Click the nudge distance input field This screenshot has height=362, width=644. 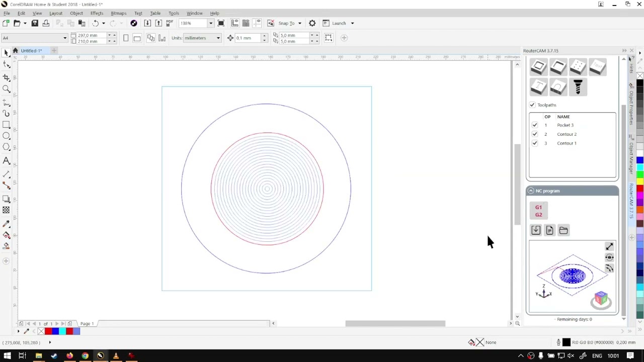[248, 38]
